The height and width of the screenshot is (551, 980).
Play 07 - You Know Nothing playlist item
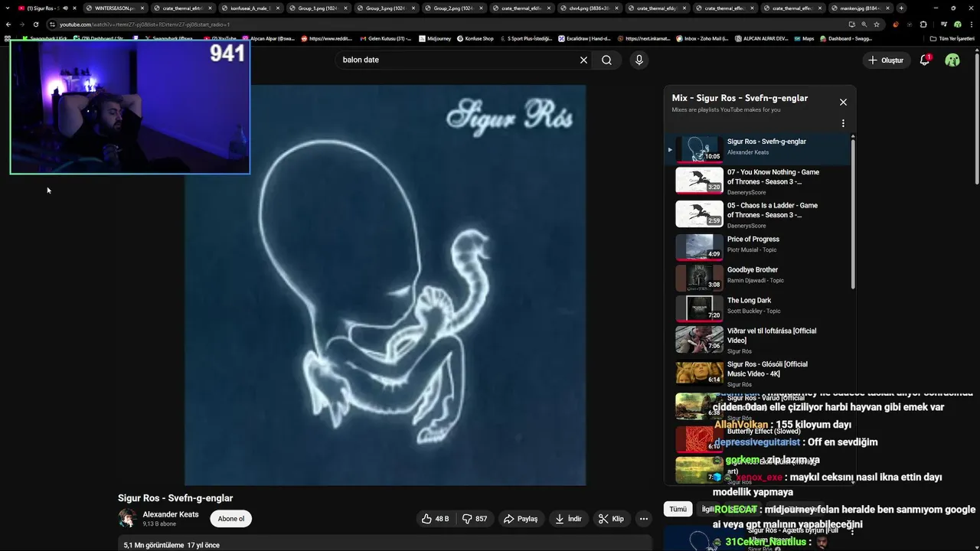[x=759, y=181]
